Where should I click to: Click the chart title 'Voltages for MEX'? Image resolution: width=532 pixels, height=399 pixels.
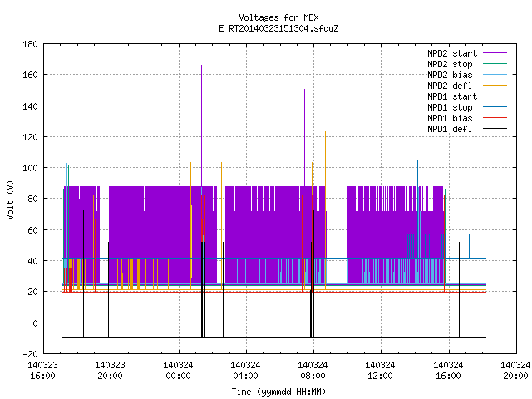click(x=278, y=17)
